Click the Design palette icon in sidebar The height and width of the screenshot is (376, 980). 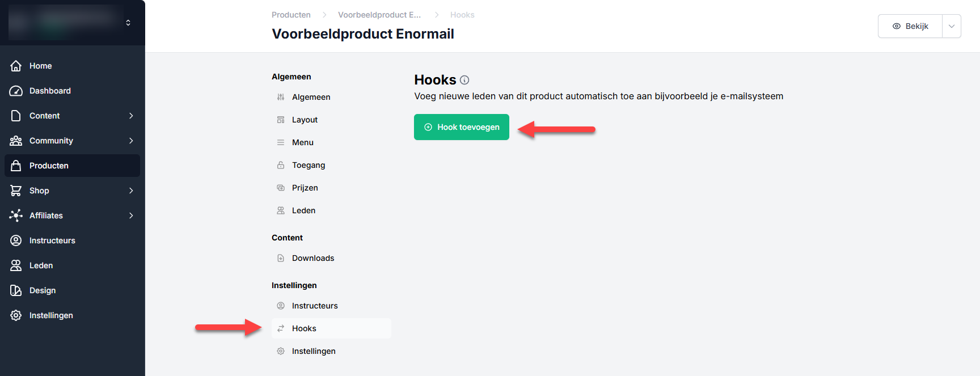pyautogui.click(x=16, y=290)
